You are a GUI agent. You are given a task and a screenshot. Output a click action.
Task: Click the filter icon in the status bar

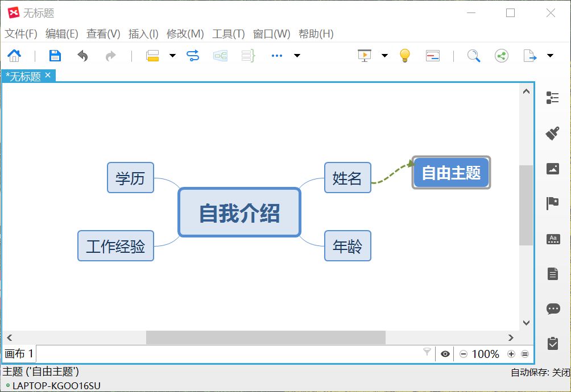[427, 354]
